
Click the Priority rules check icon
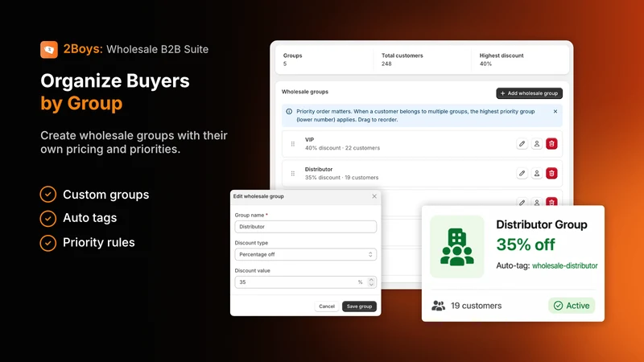48,243
